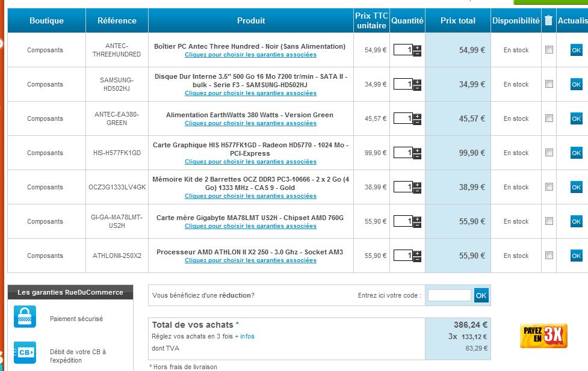Apply the reduction code with OK button
Screen dimensions: 588x371
click(x=481, y=295)
